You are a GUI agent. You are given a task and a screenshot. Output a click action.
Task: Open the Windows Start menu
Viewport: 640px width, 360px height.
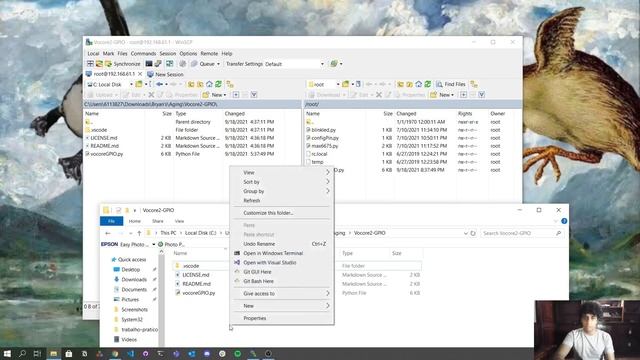coord(7,354)
